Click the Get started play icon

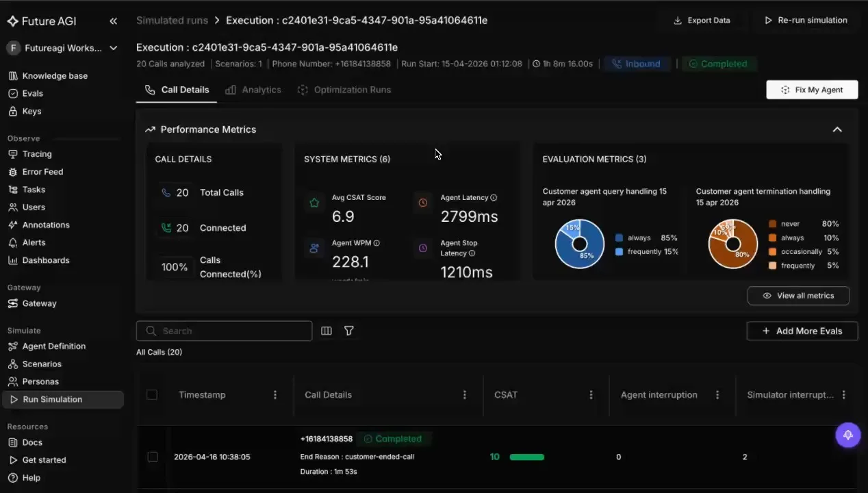(x=12, y=460)
